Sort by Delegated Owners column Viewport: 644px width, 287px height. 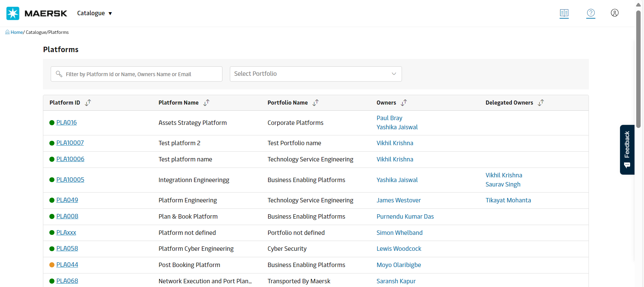(541, 103)
